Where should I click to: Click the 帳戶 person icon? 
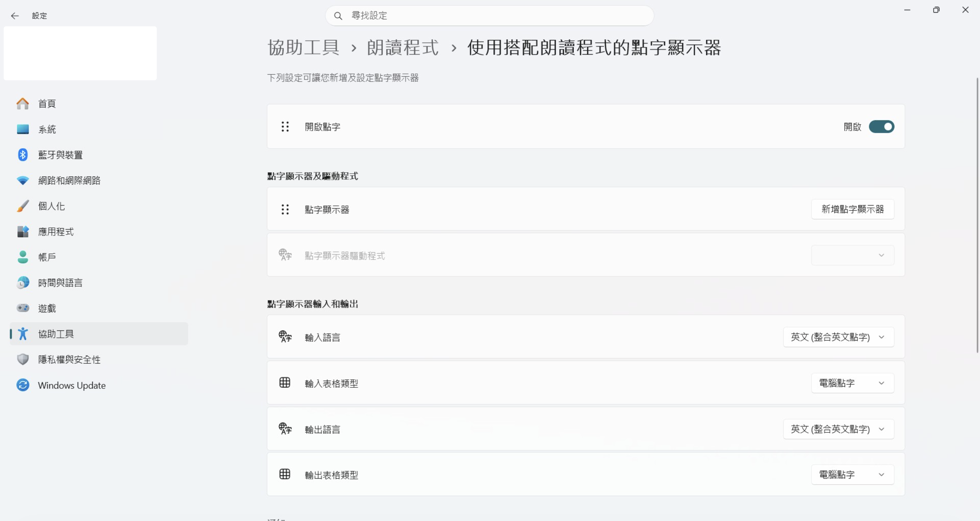23,257
